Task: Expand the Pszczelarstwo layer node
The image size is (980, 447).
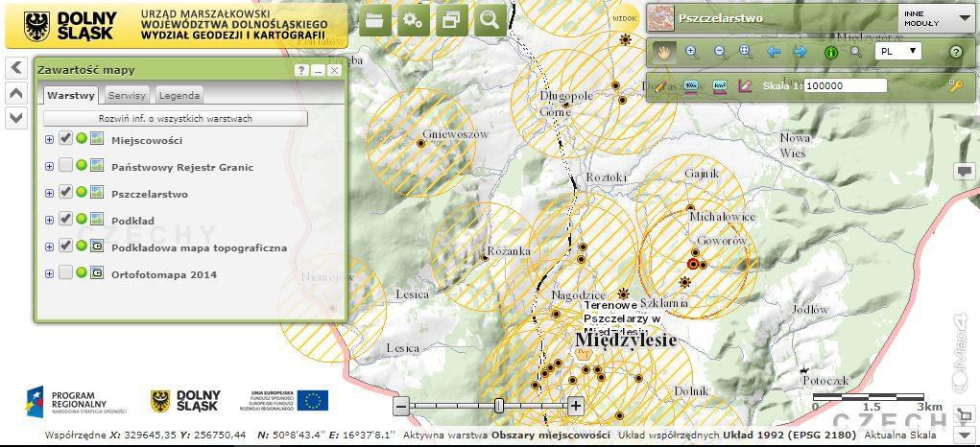Action: (x=49, y=194)
